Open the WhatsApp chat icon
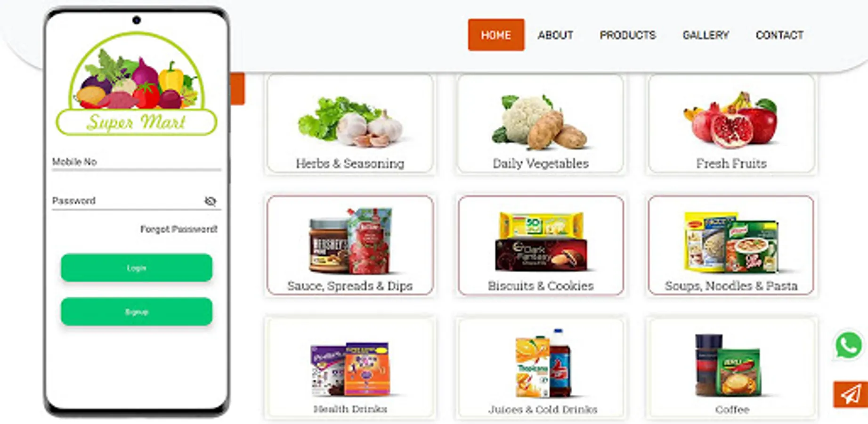The width and height of the screenshot is (868, 424). (848, 345)
